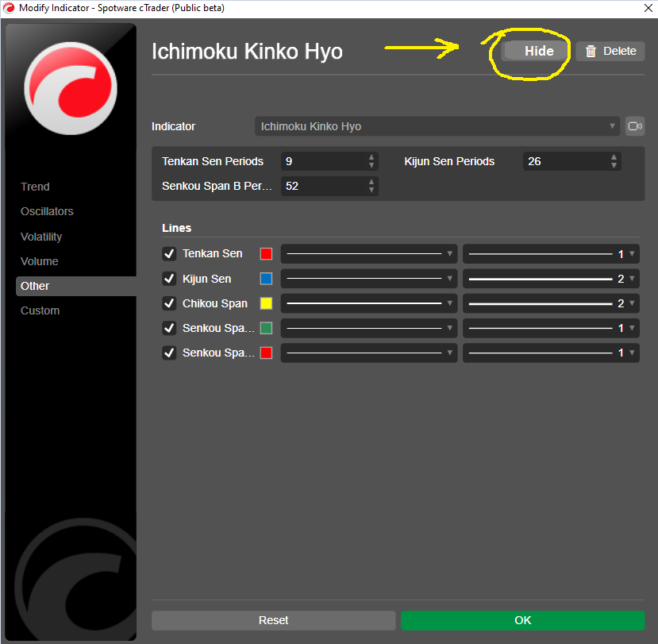The height and width of the screenshot is (644, 658).
Task: Select the Volume category
Action: pos(40,261)
